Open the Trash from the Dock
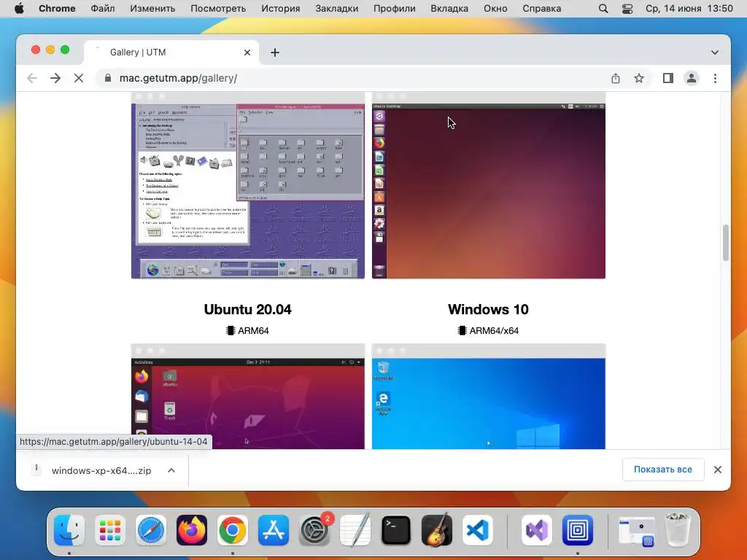 tap(677, 530)
